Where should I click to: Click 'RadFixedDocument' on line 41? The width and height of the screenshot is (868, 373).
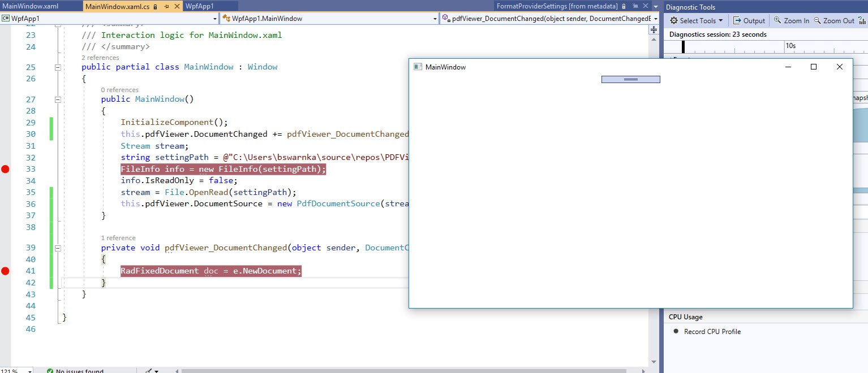pos(160,271)
